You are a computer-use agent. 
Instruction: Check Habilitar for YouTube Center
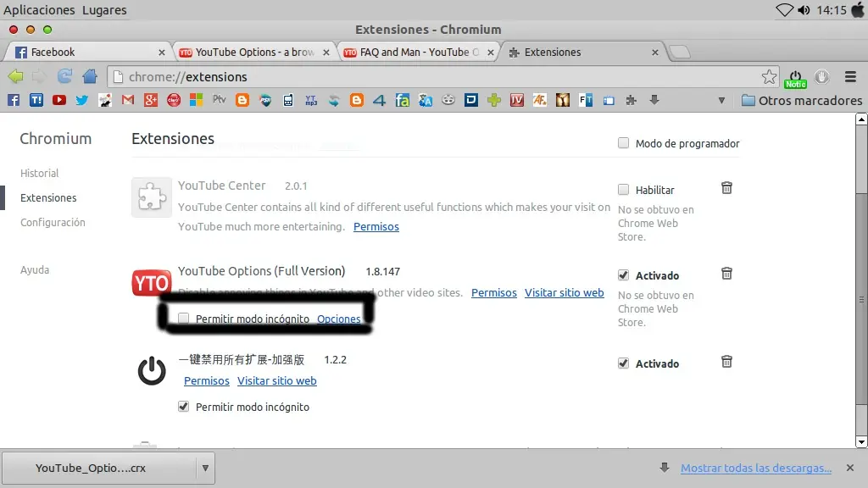(623, 190)
